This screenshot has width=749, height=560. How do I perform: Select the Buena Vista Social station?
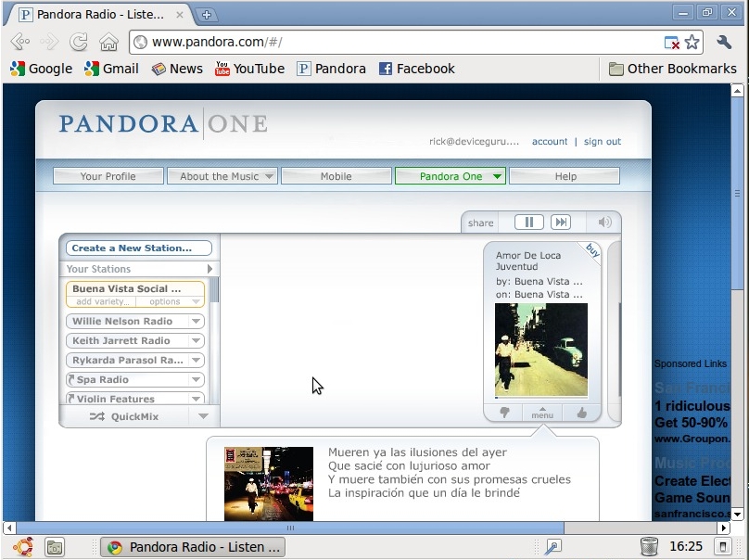tap(127, 288)
